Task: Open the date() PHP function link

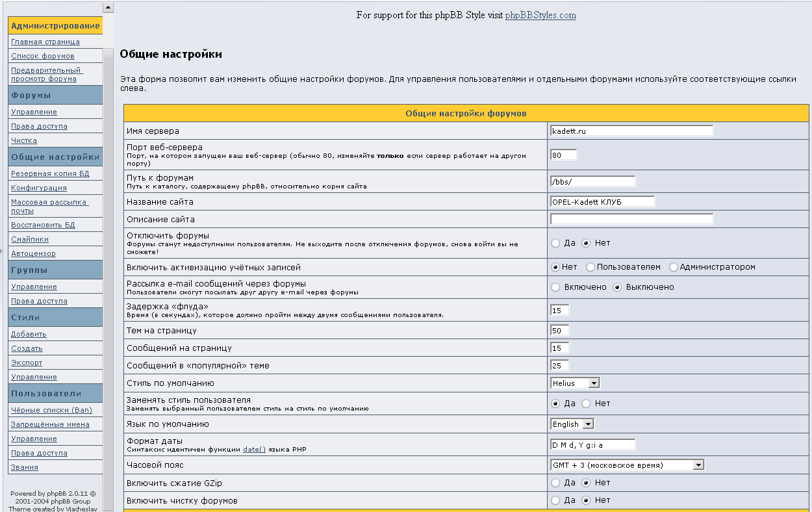Action: point(254,450)
